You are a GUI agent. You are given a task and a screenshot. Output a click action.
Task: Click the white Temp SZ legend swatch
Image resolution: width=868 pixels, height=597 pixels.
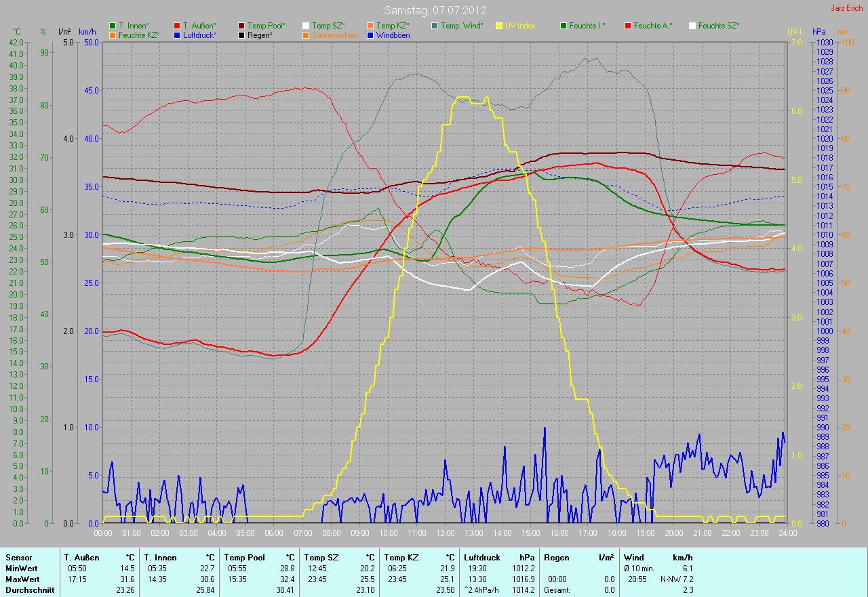tap(306, 26)
